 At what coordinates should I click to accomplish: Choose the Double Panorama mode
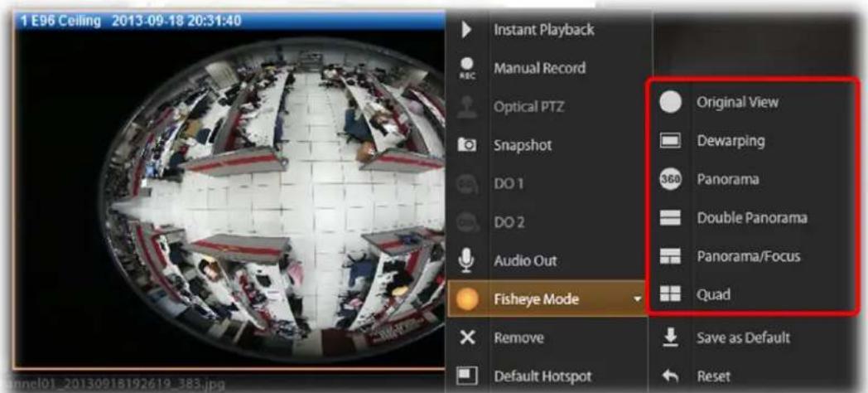point(754,218)
